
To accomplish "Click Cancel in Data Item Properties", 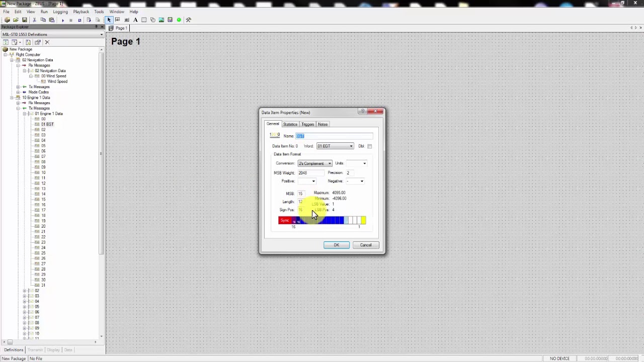I will 366,245.
